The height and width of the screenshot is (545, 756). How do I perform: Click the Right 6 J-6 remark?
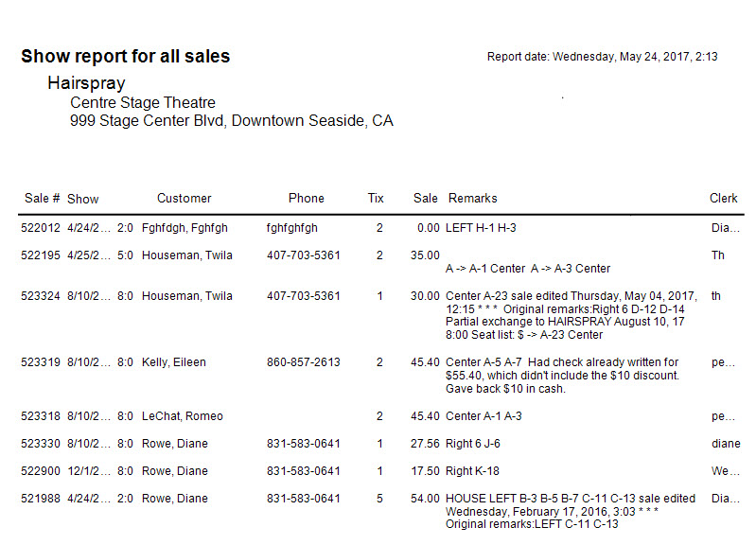tap(472, 443)
